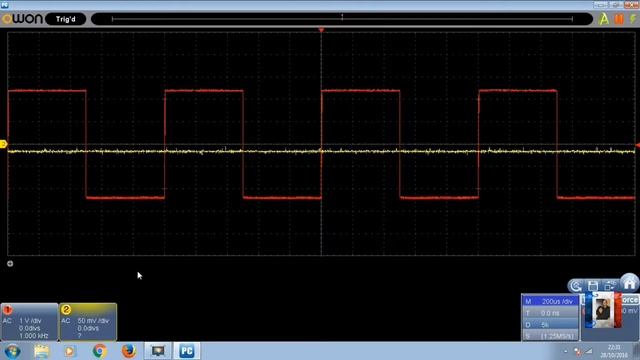Click the Trig'd status indicator
The image size is (640, 360).
(x=66, y=19)
